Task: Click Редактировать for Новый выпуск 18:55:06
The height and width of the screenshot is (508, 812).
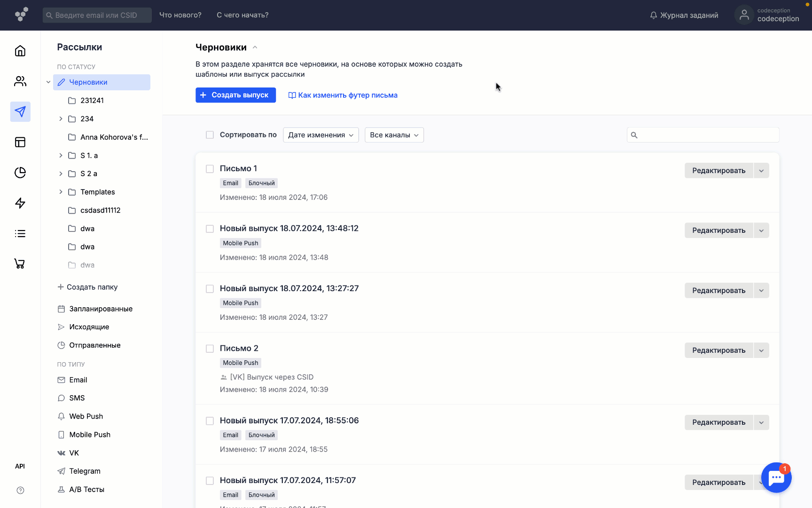Action: pos(718,422)
